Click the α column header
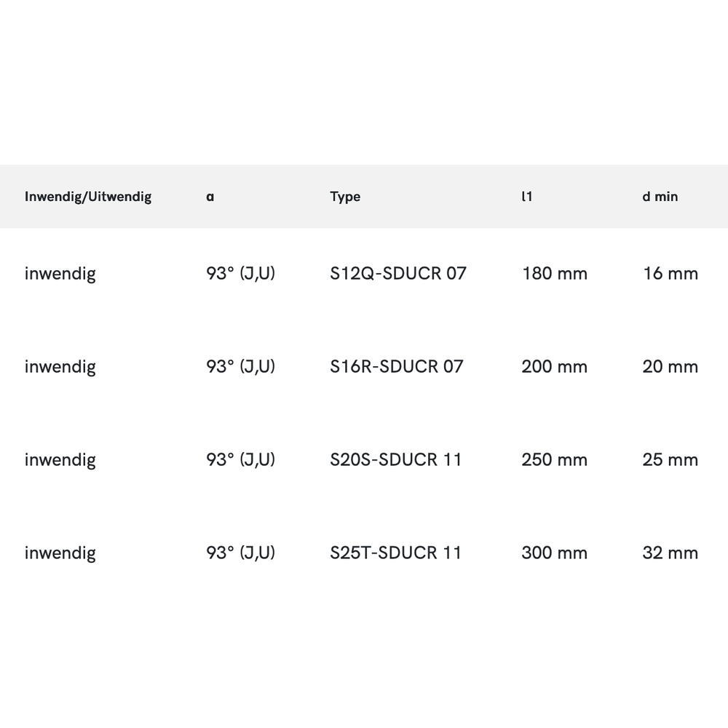This screenshot has height=728, width=728. coord(210,197)
